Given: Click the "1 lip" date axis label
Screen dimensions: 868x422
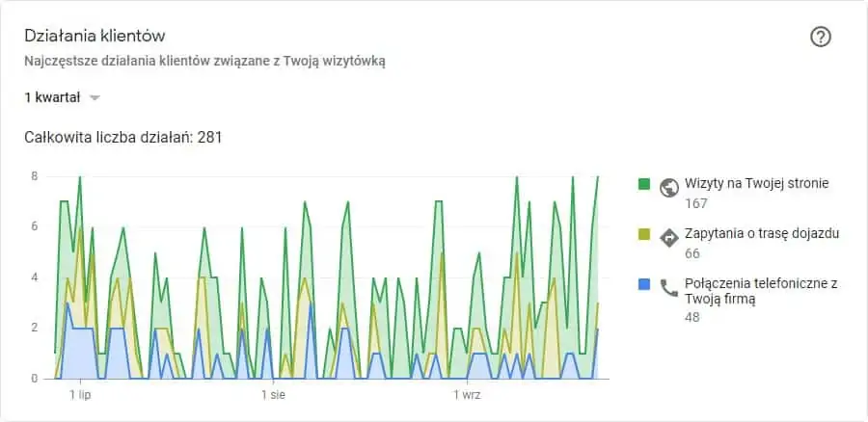Looking at the screenshot, I should pyautogui.click(x=80, y=395).
